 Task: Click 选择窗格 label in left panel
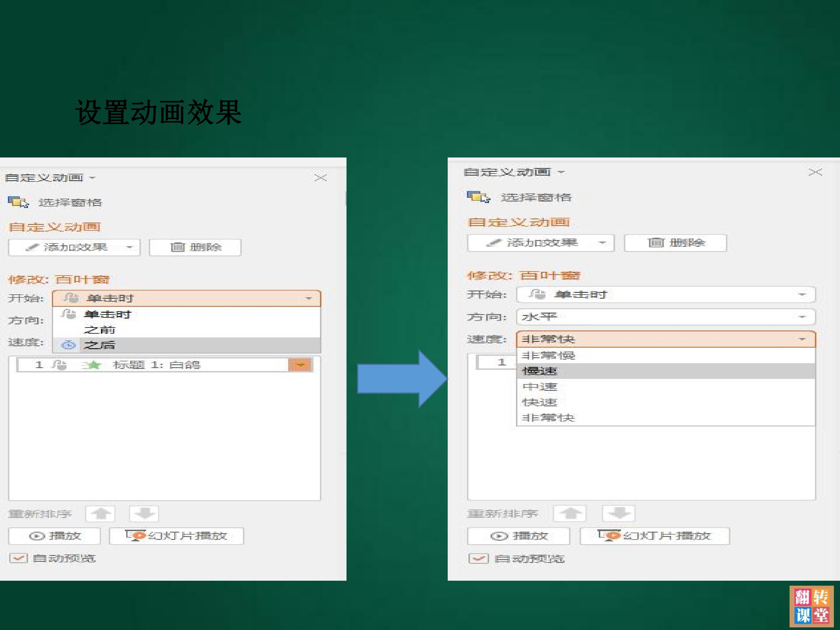(70, 202)
